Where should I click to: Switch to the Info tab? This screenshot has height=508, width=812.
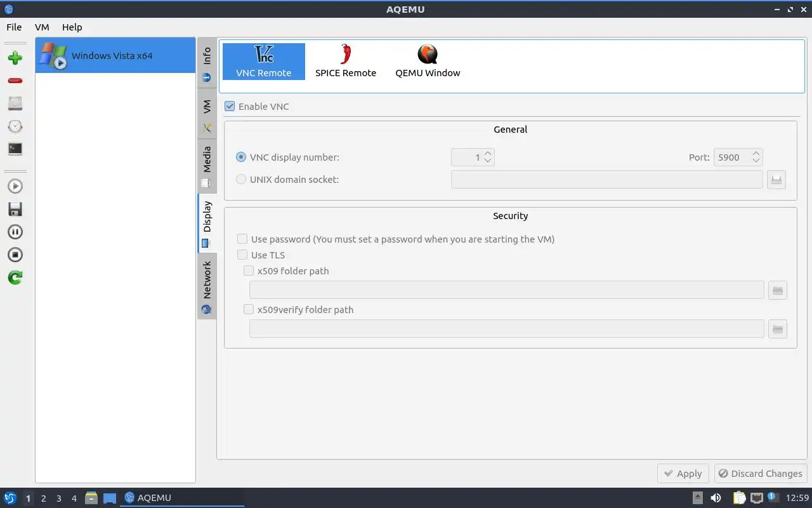click(x=207, y=64)
